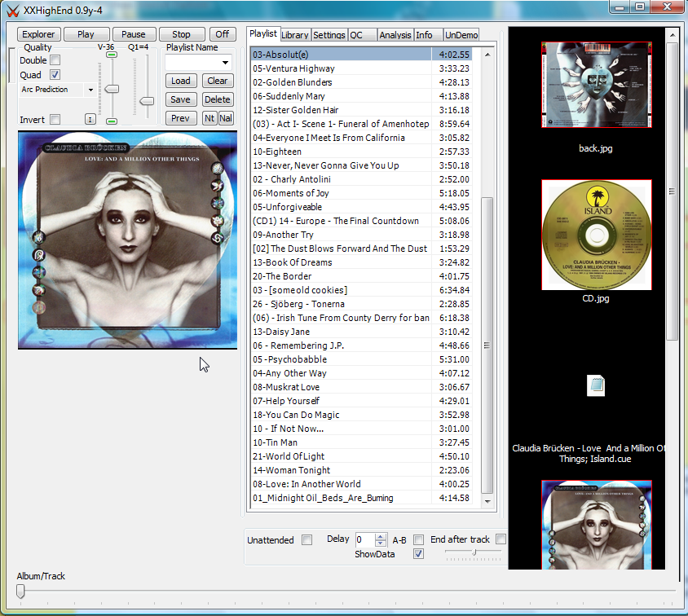
Task: Open the Explorer button
Action: (x=38, y=34)
